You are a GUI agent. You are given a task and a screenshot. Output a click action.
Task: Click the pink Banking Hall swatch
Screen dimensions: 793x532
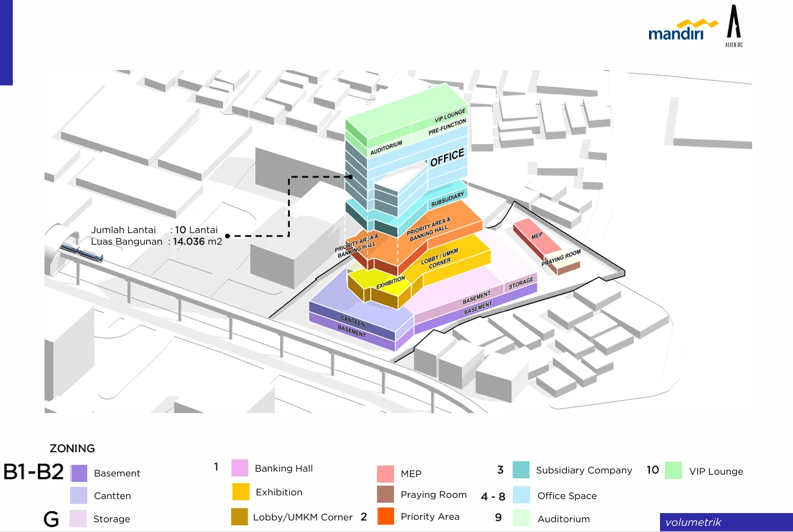(x=240, y=468)
